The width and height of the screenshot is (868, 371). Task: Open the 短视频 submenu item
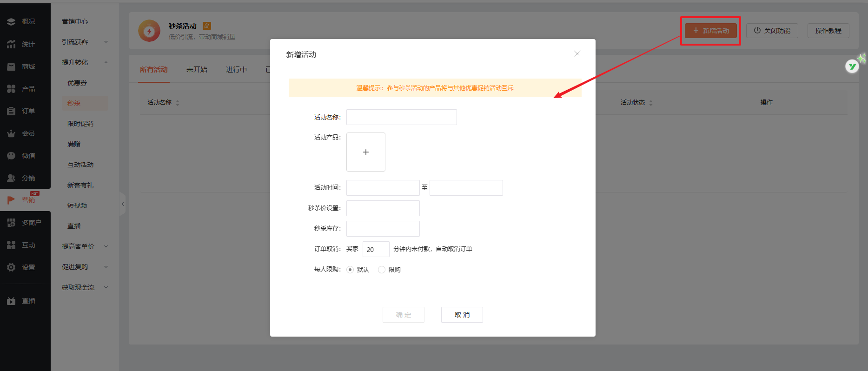(77, 205)
